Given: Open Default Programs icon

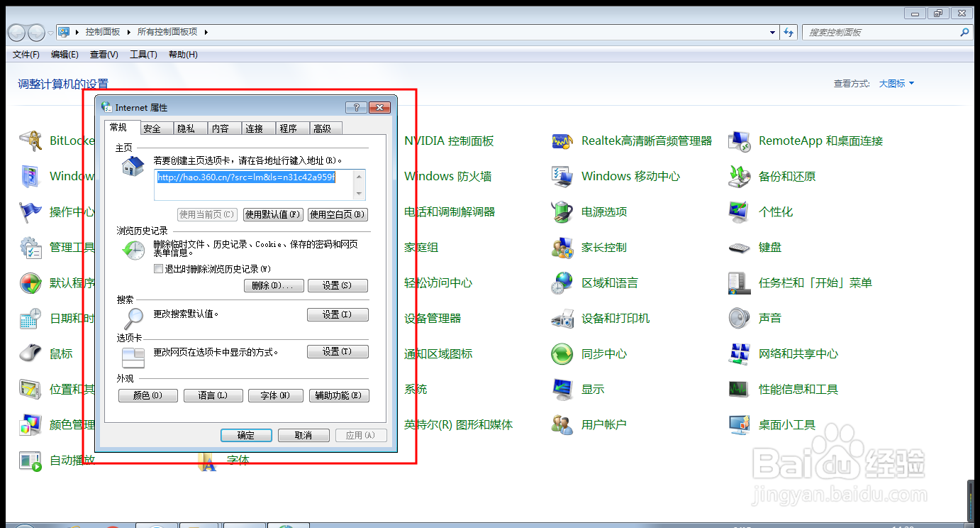Looking at the screenshot, I should coord(30,282).
